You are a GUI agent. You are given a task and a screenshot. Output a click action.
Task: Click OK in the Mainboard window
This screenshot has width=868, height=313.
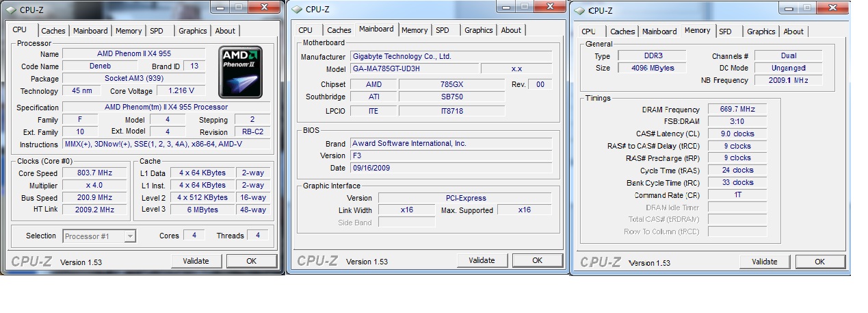pyautogui.click(x=538, y=260)
